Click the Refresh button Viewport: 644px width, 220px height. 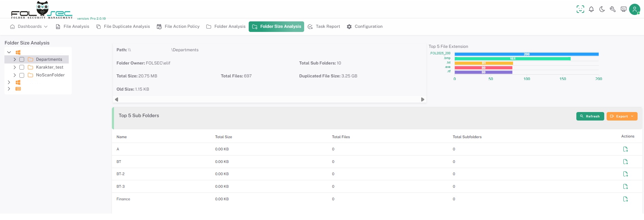[590, 116]
